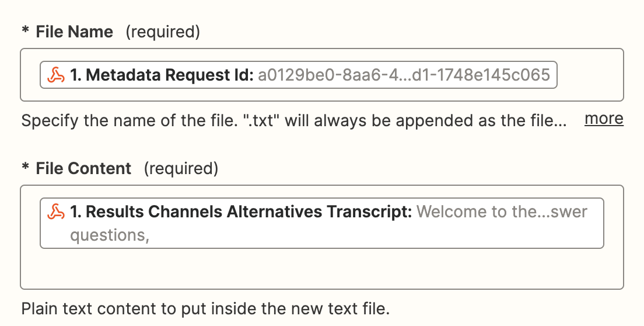Click the asterisk before File Name
This screenshot has height=326, width=644.
(x=26, y=30)
